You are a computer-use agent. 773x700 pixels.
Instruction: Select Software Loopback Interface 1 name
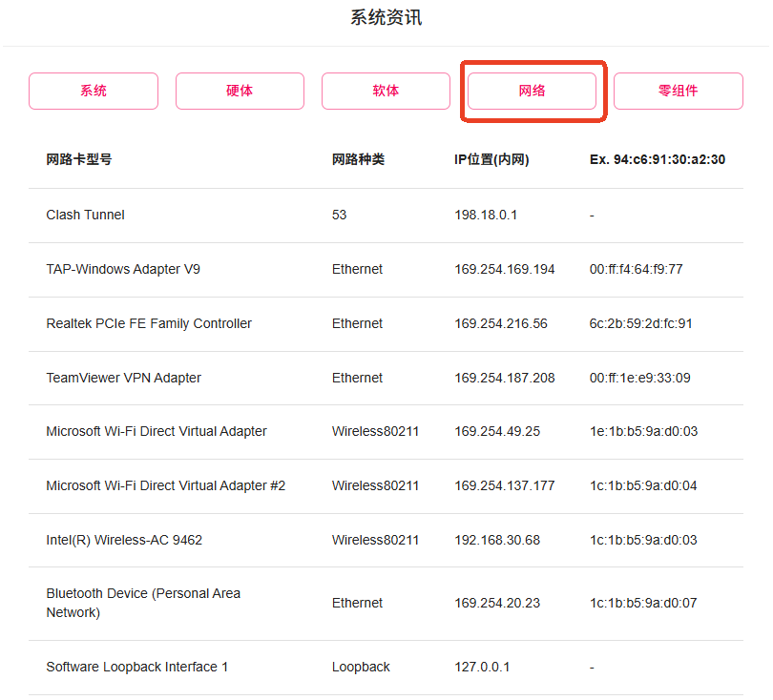(137, 667)
